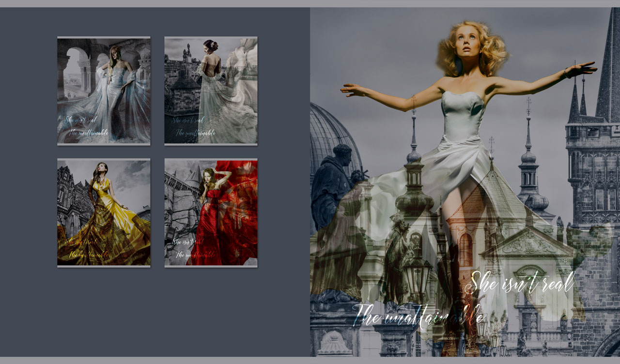Viewport: 620px width, 364px height.
Task: Click "The unattainable" caption on blue gown thumbnail
Action: pyautogui.click(x=88, y=132)
